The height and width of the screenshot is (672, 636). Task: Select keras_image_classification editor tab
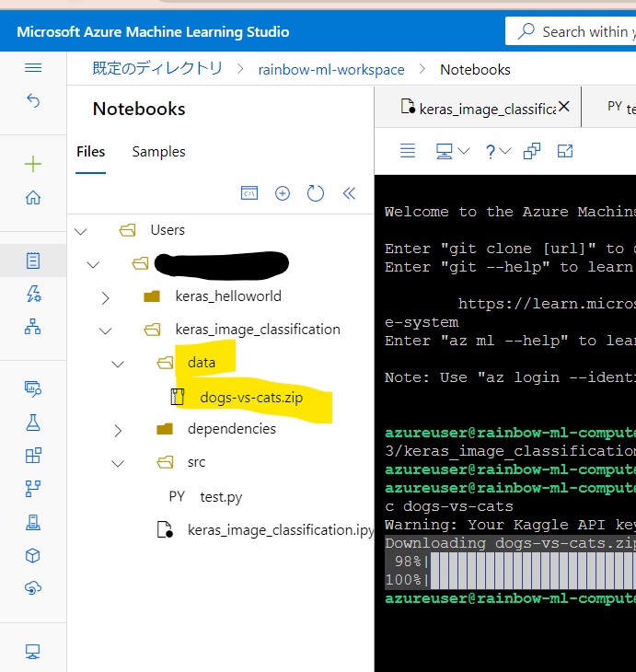click(x=478, y=107)
